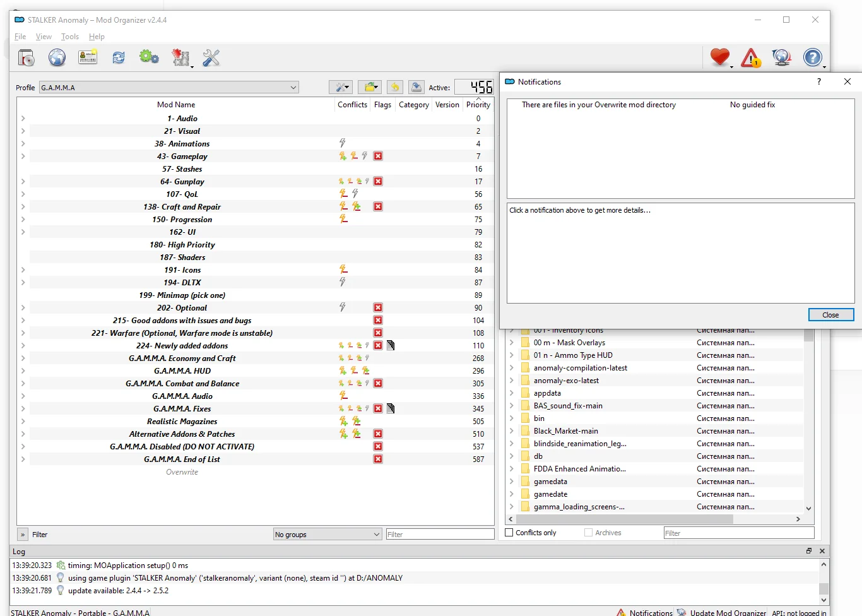Click the folder icon next to FDDA Enhanced Animatio...

(x=525, y=469)
